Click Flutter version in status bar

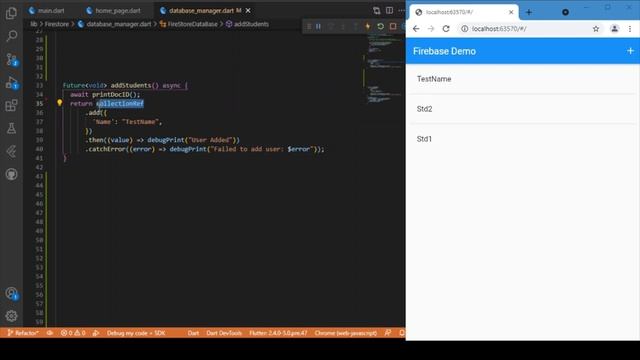[x=278, y=333]
